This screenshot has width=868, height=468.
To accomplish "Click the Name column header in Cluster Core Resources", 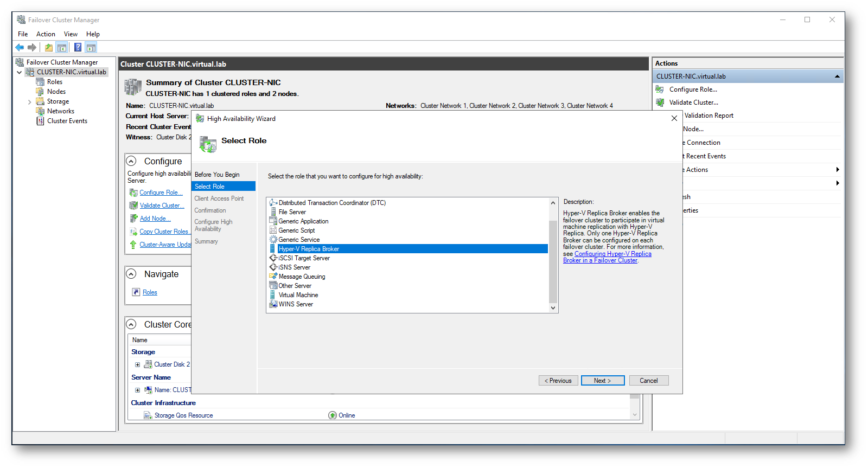I will point(139,340).
